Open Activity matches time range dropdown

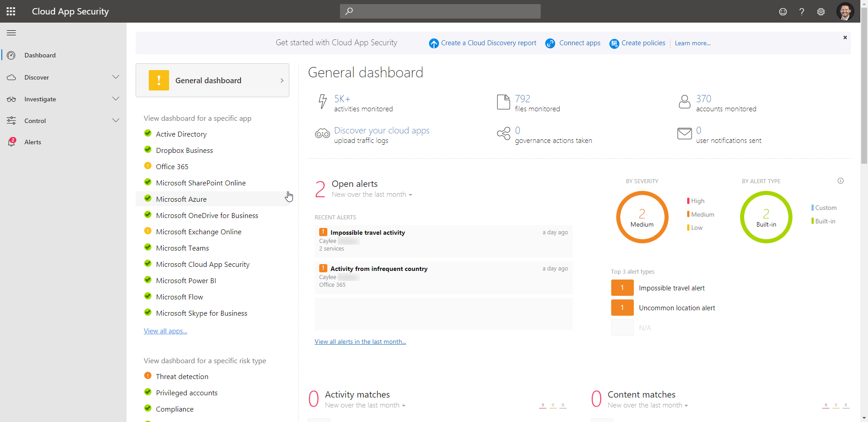tap(365, 405)
